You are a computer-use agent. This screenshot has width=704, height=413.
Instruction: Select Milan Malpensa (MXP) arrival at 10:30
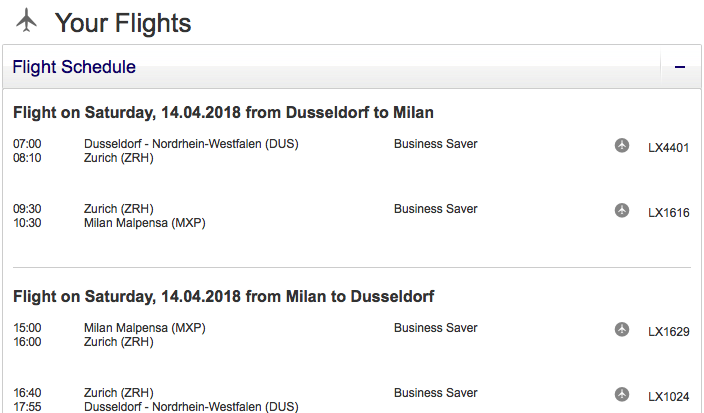(145, 223)
